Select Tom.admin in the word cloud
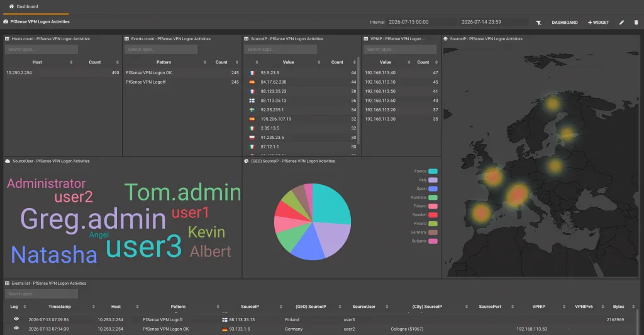 click(x=183, y=192)
